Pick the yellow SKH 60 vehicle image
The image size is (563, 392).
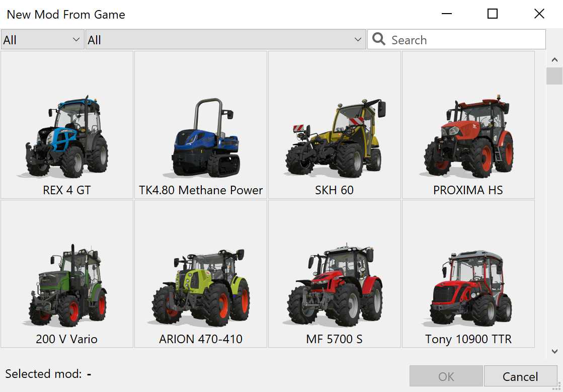tap(335, 138)
